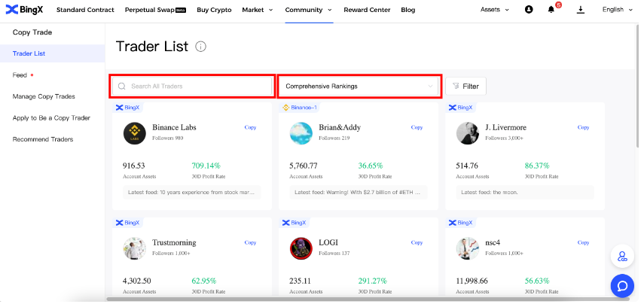The image size is (644, 304).
Task: Click the horizontal scrollbar at the bottom
Action: pos(368,299)
